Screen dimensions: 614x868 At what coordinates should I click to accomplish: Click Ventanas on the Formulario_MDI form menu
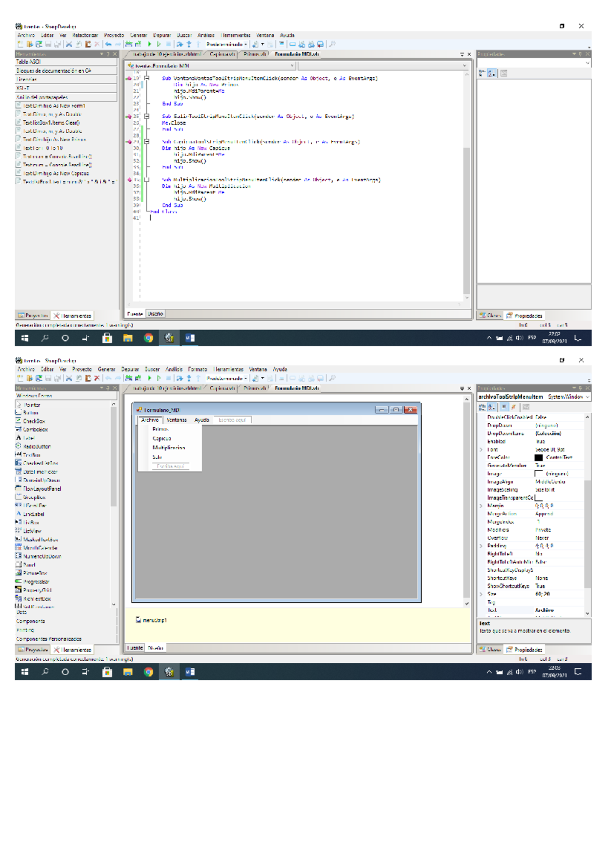pos(177,420)
